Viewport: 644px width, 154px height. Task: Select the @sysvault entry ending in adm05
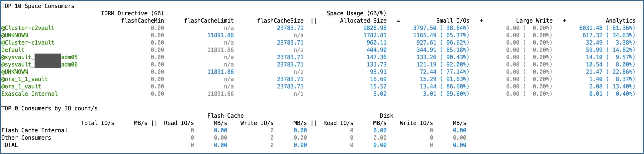39,57
